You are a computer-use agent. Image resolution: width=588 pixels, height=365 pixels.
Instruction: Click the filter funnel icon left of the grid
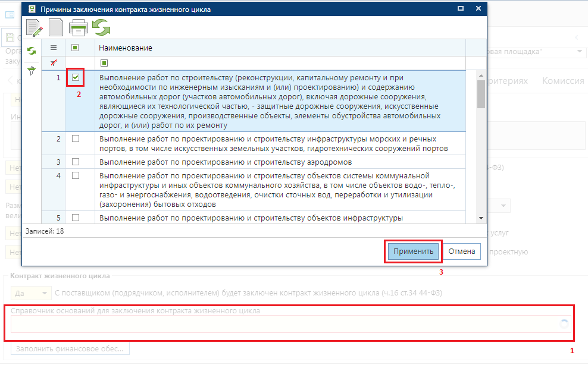coord(32,71)
